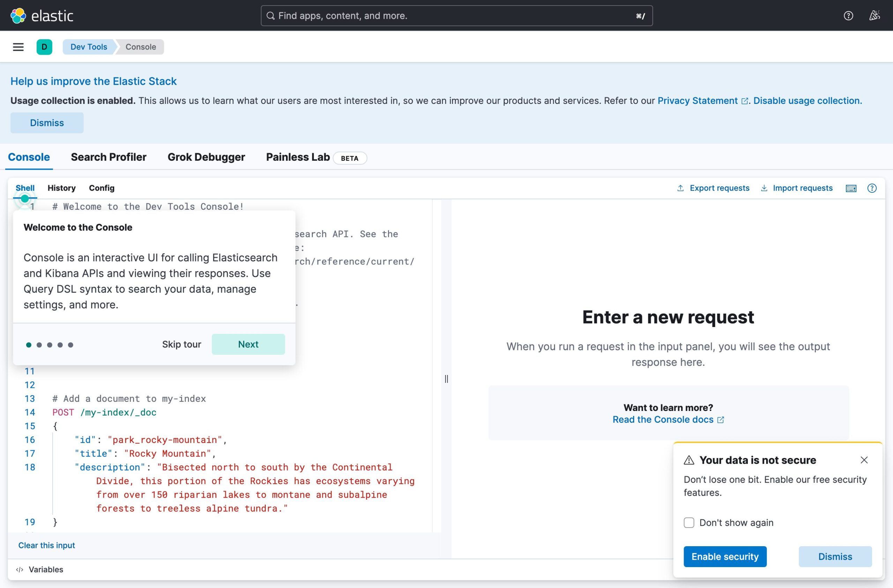Open keyboard shortcuts icon
This screenshot has width=893, height=588.
click(851, 188)
